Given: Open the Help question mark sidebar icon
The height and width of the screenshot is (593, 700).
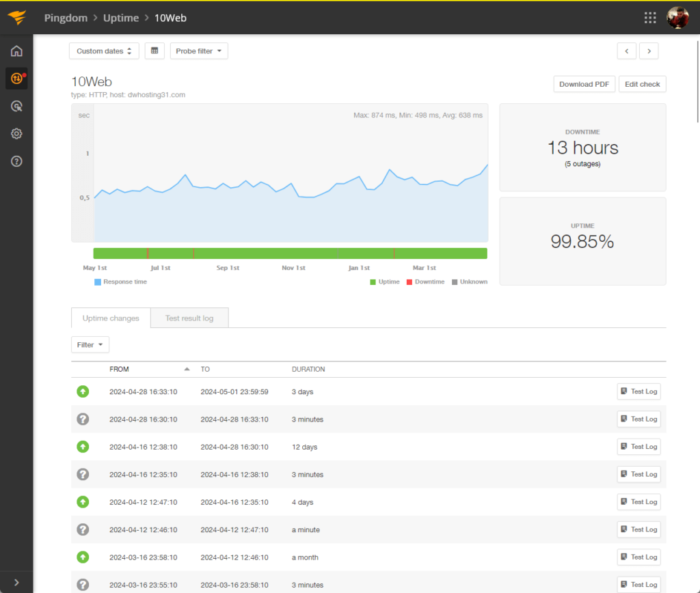Looking at the screenshot, I should point(16,161).
